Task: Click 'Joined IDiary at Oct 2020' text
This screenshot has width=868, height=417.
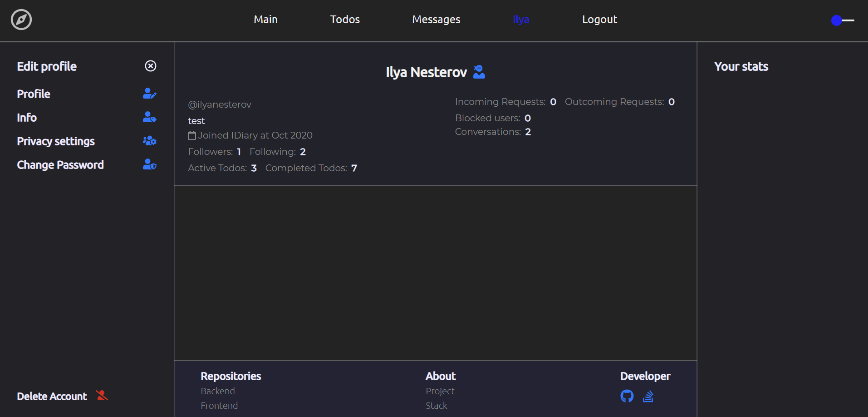Action: pos(255,135)
